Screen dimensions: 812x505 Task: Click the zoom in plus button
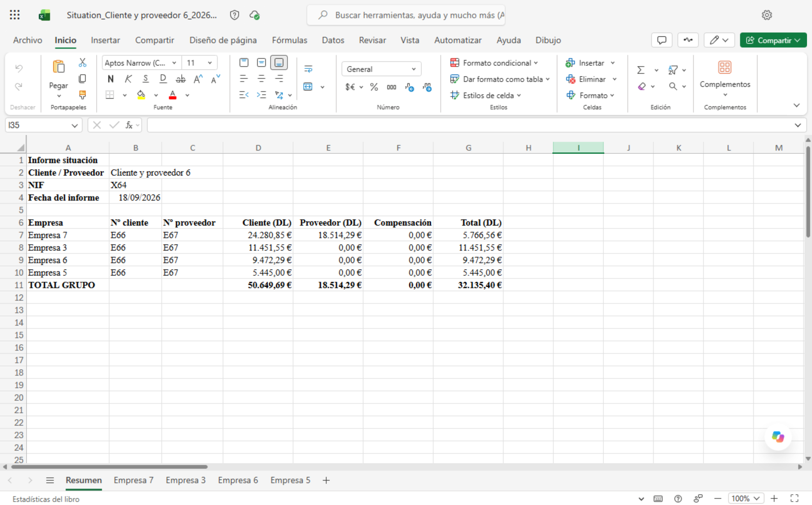click(x=774, y=498)
